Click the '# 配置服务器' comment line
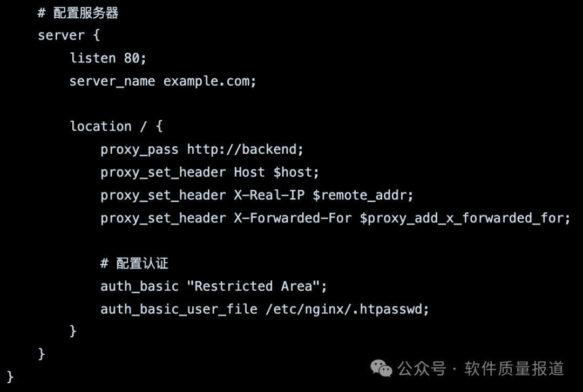Image resolution: width=583 pixels, height=392 pixels. coord(78,13)
